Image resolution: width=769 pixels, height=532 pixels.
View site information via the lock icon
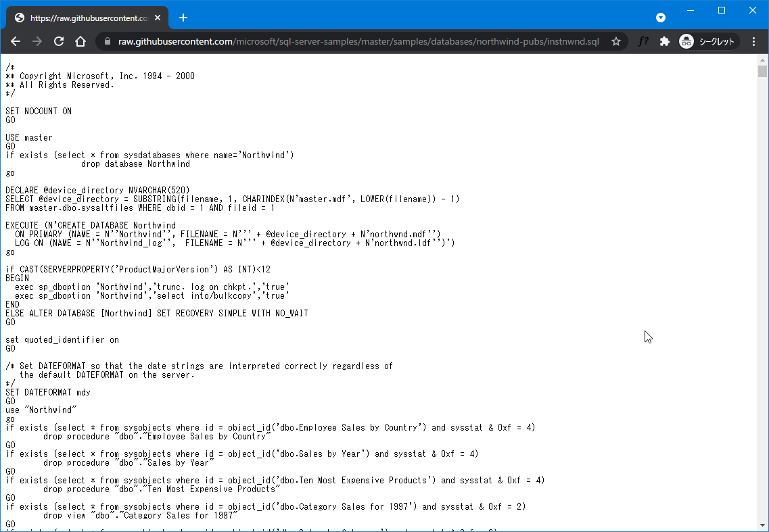tap(108, 41)
